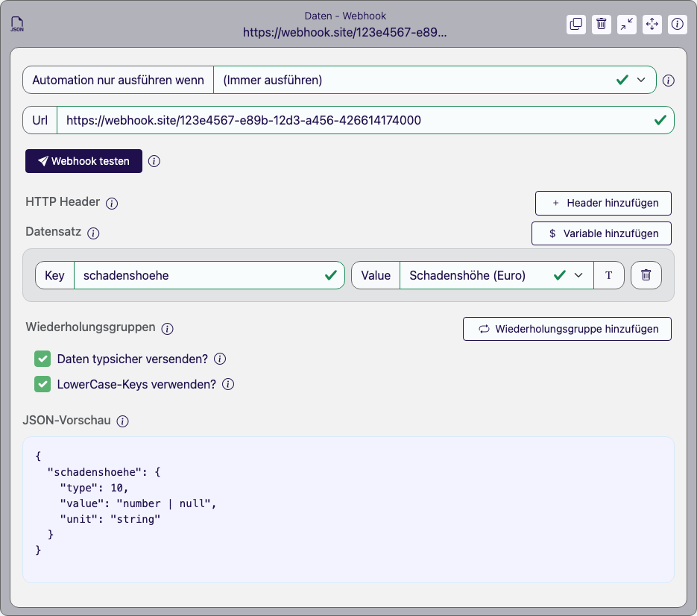Click the Key label in the Datensatz row
This screenshot has height=616, width=697.
click(54, 275)
